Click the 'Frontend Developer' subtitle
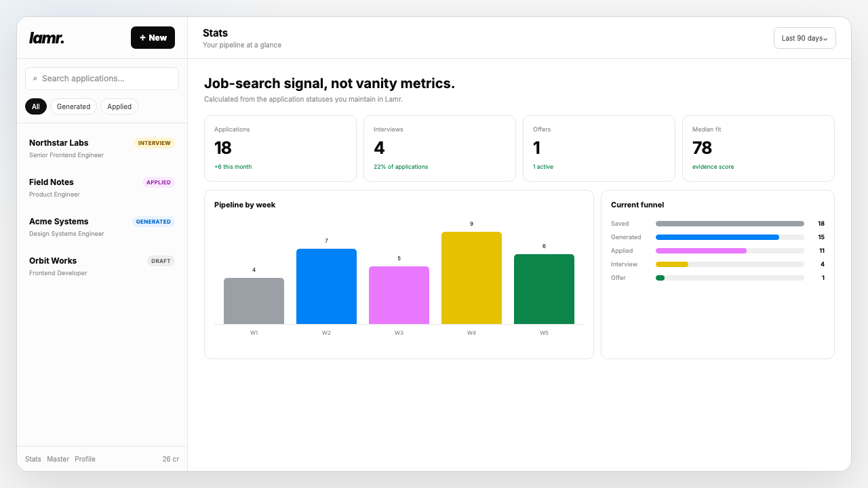This screenshot has width=868, height=488. point(58,273)
